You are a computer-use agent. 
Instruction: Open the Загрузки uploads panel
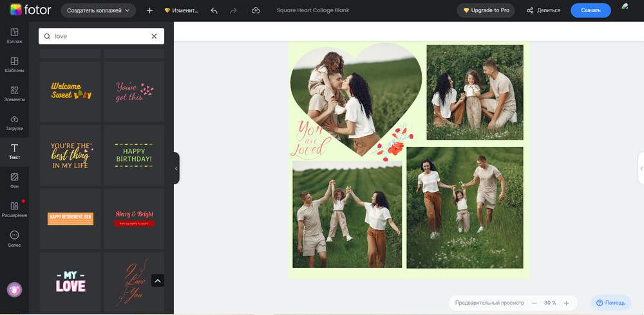point(14,123)
